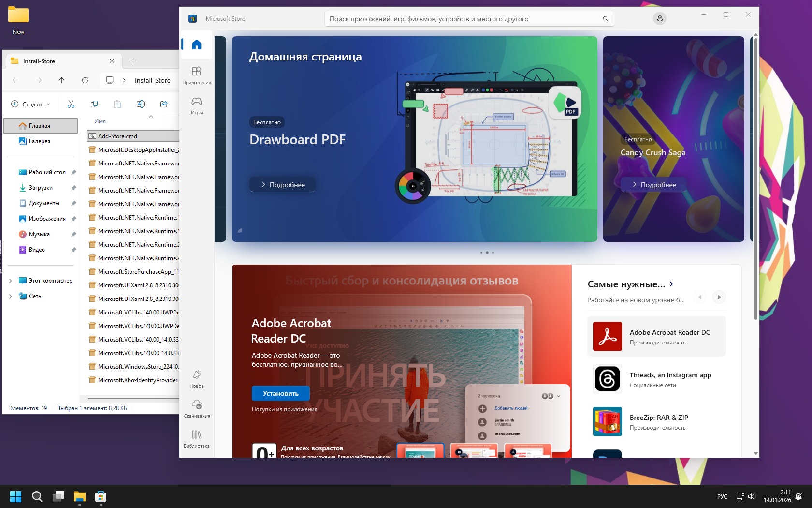The height and width of the screenshot is (508, 812).
Task: Click the 'Установить' button for Adobe Acrobat
Action: [x=280, y=393]
